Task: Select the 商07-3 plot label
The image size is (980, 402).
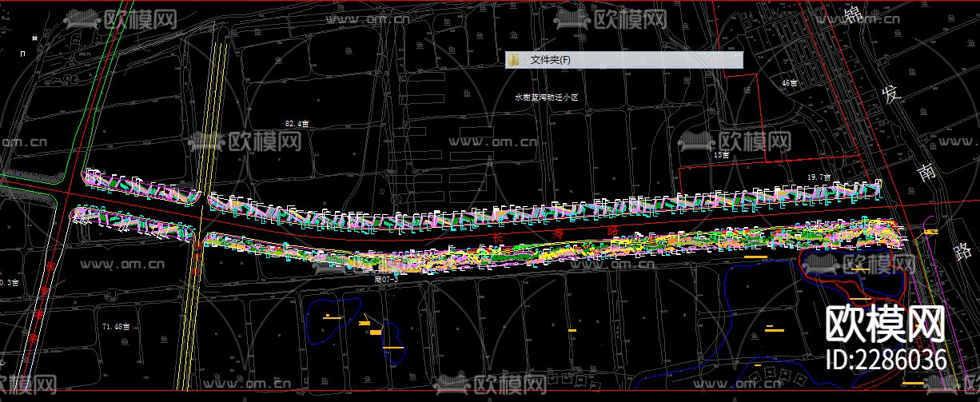Action: click(x=385, y=280)
